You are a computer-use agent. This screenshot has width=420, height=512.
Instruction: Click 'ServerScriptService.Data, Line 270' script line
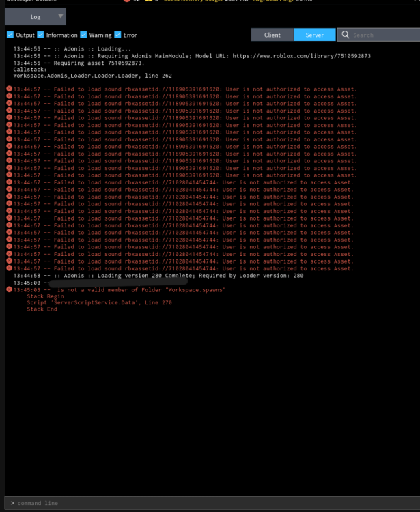(99, 302)
